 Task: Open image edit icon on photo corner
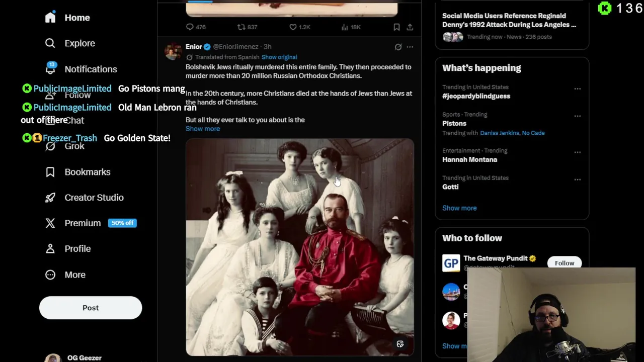(x=400, y=344)
